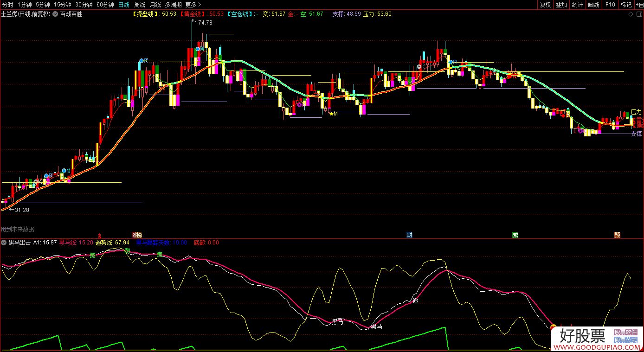Image resolution: width=644 pixels, height=352 pixels.
Task: Click the 追 signal in sub-chart
Action: 415,301
